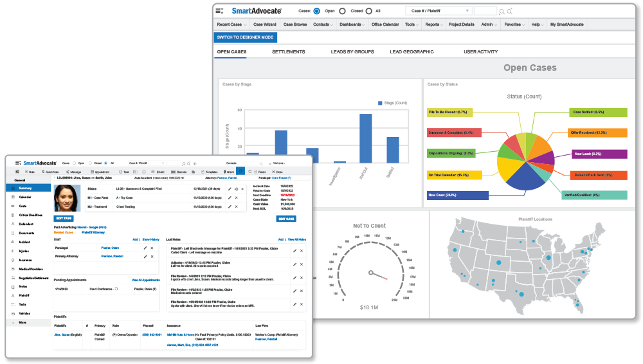Click the Switch To Designer Mode button
This screenshot has width=643, height=364.
click(245, 37)
